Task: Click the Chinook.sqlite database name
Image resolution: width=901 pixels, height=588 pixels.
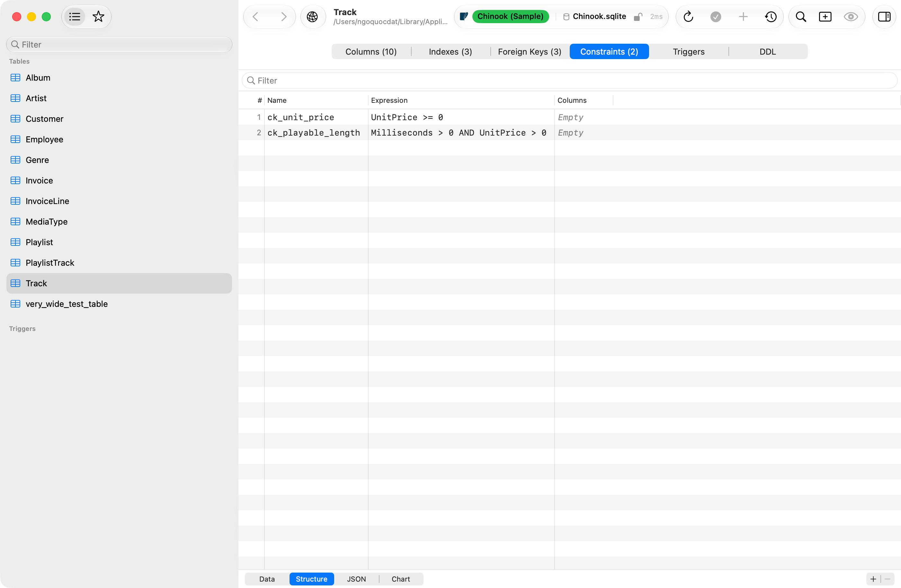Action: point(599,16)
